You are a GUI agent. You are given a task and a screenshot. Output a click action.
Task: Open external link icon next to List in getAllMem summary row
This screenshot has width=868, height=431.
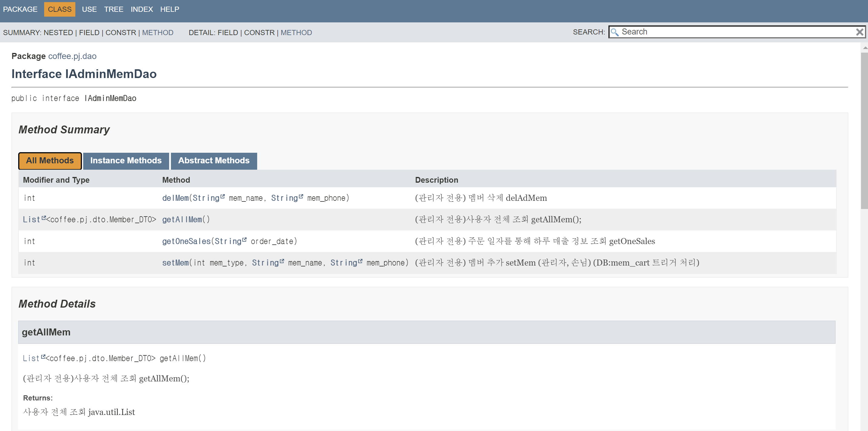pos(44,218)
